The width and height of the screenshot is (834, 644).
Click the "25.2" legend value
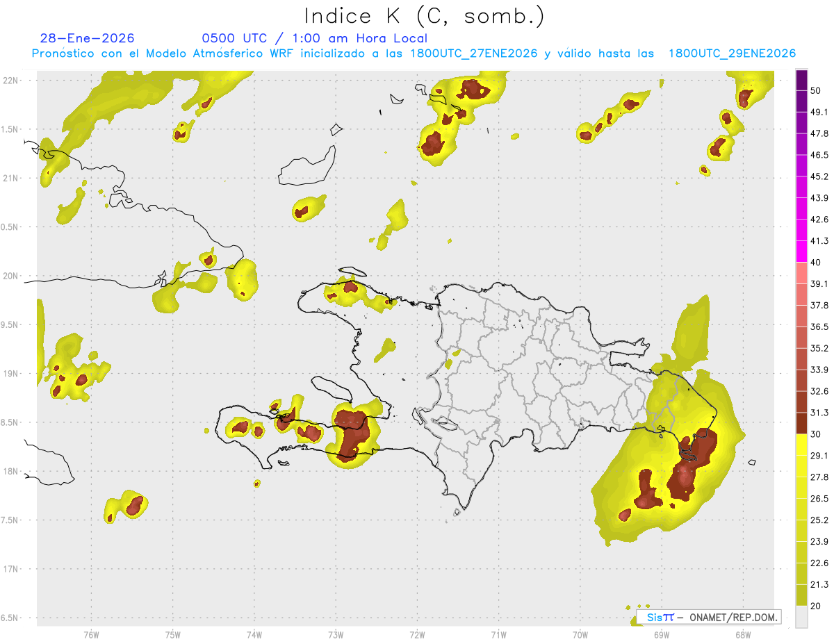[819, 520]
